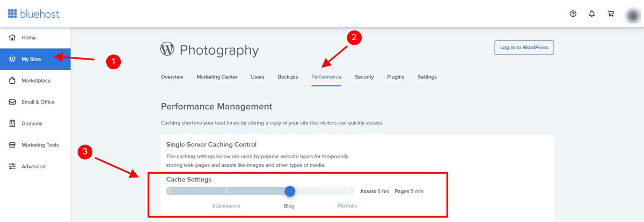Open Home in the sidebar
644x222 pixels.
(x=35, y=38)
